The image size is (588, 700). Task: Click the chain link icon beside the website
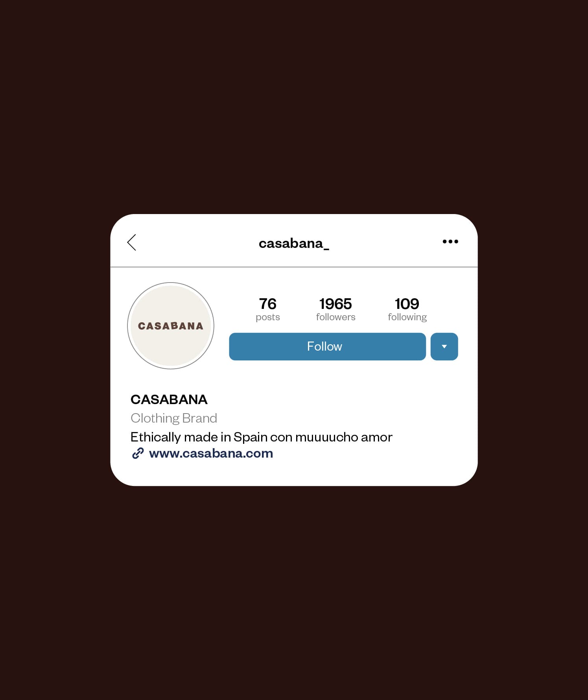click(x=138, y=453)
